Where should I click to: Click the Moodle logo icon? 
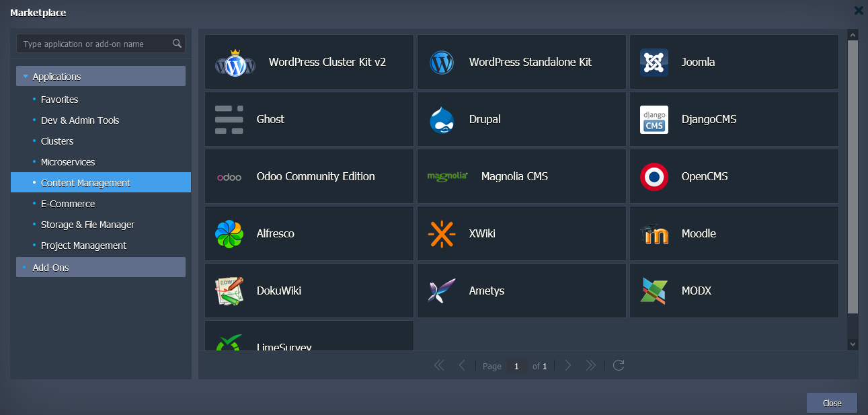[654, 234]
